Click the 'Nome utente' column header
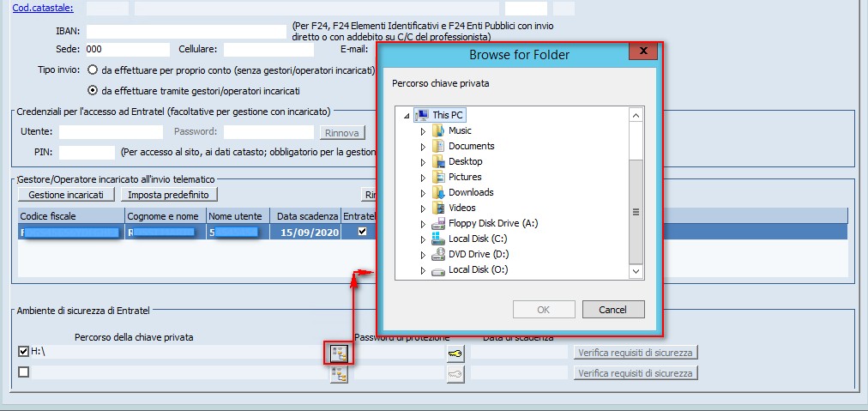 (238, 216)
